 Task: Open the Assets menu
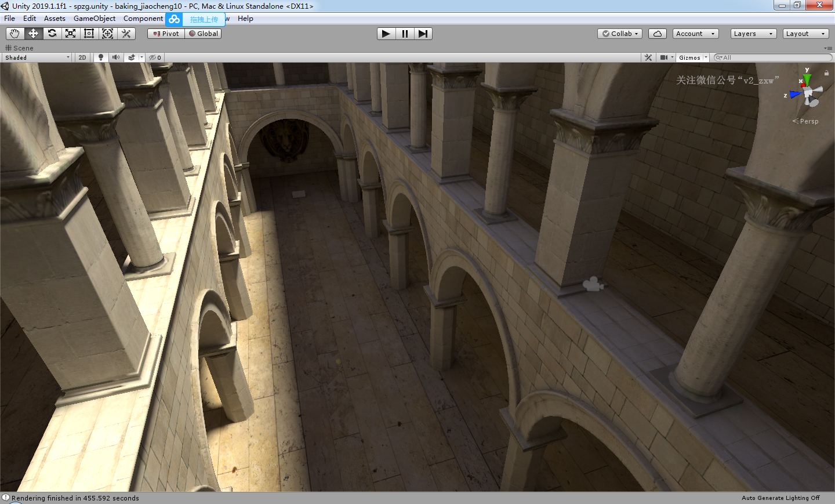click(x=55, y=19)
